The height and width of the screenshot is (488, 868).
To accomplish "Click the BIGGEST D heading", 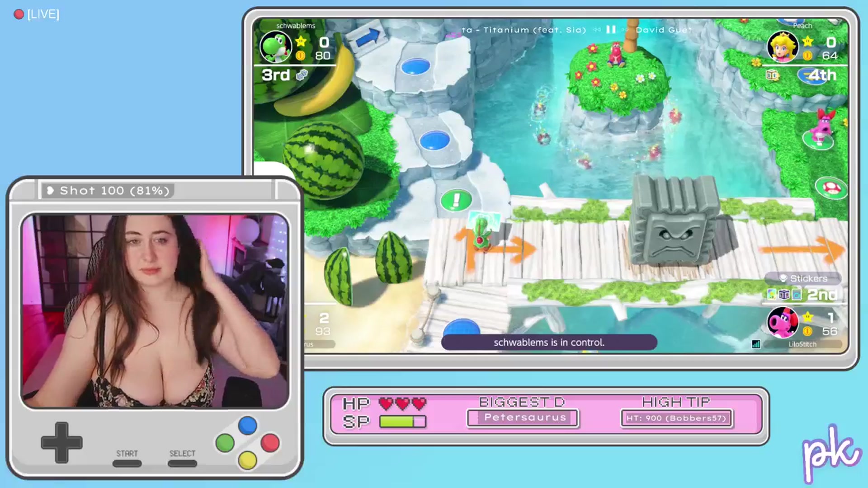I will click(522, 402).
